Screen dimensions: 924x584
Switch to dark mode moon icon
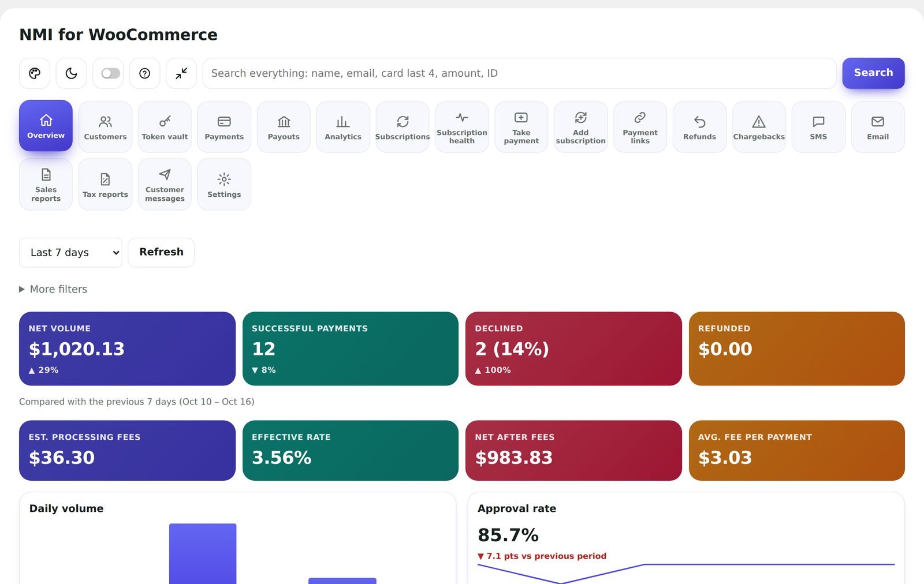click(71, 73)
